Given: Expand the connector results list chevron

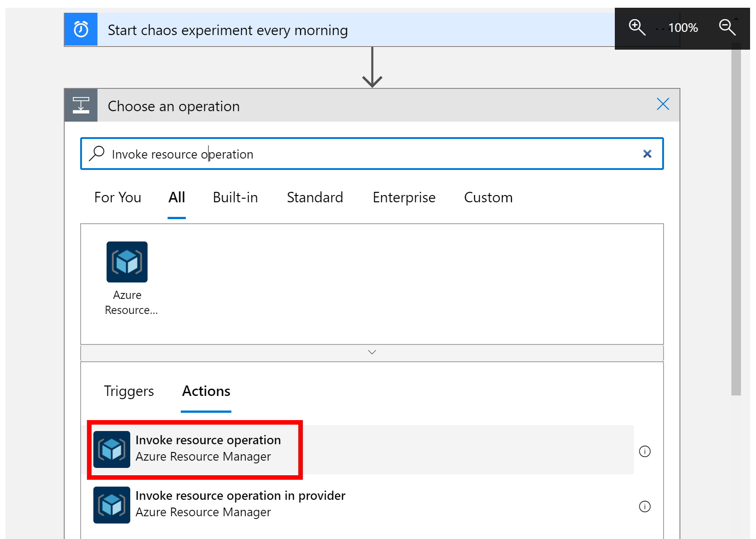Looking at the screenshot, I should 372,352.
